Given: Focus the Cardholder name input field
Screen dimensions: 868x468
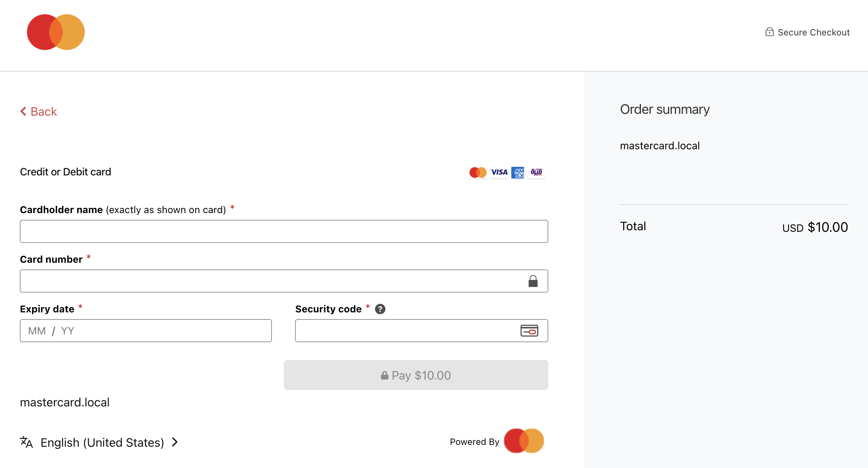Looking at the screenshot, I should (284, 231).
